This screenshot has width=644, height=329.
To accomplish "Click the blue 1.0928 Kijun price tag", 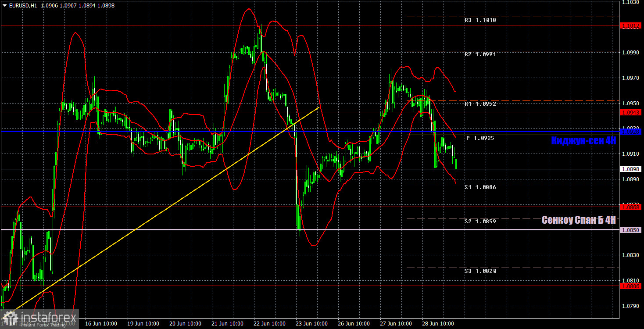I will (x=631, y=132).
